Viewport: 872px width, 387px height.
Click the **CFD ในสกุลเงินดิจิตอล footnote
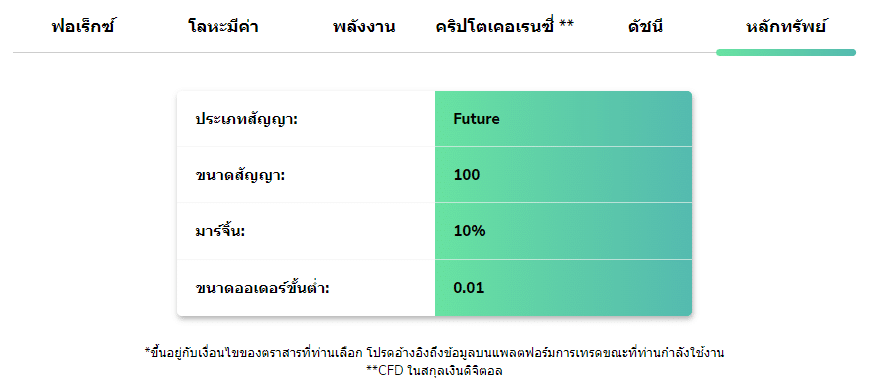coord(435,369)
